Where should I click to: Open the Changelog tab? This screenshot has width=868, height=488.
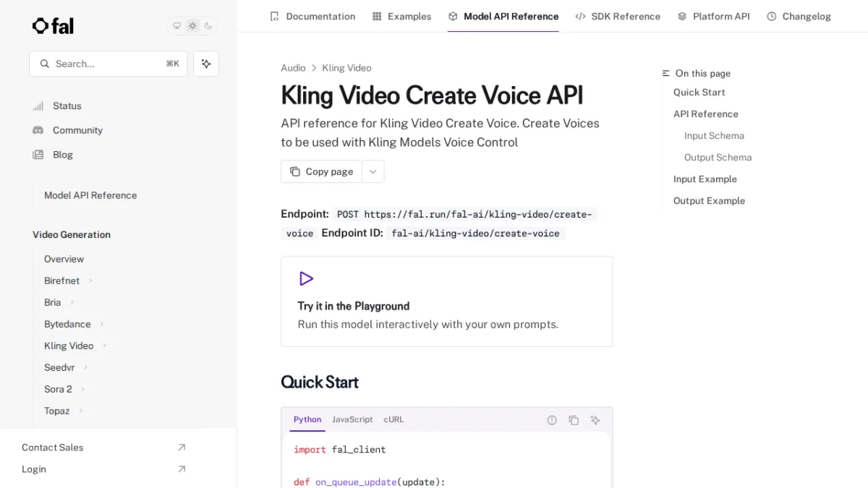pos(799,16)
